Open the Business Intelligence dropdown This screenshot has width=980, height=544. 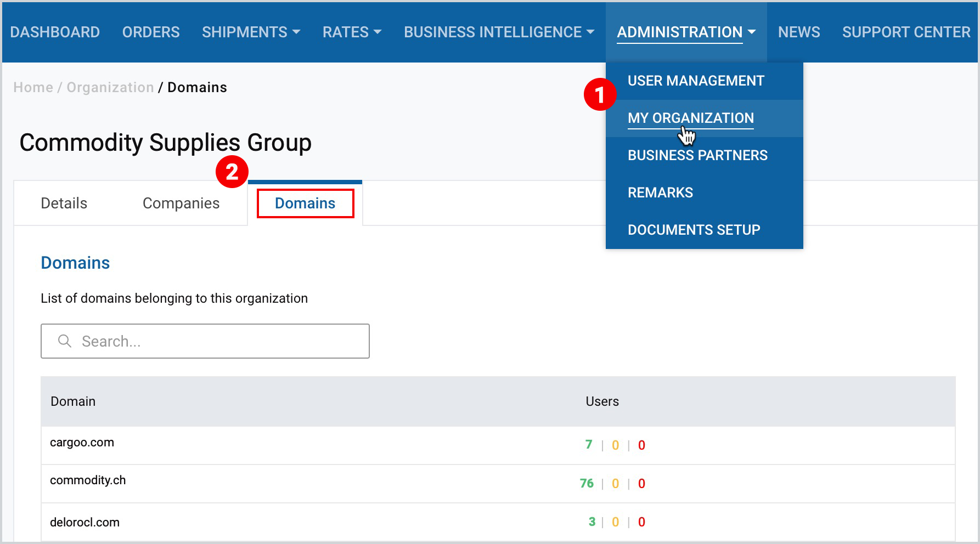tap(499, 32)
